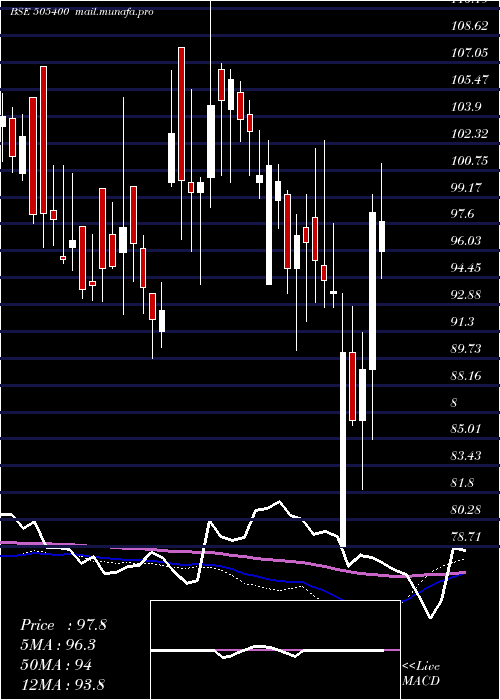500x700 pixels.
Task: Click the 'BSE 505400' ticker text
Action: click(x=39, y=12)
